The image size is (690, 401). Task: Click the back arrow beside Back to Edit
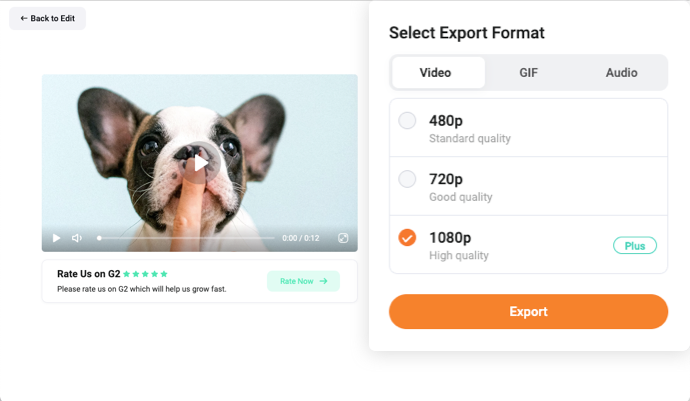pos(24,18)
